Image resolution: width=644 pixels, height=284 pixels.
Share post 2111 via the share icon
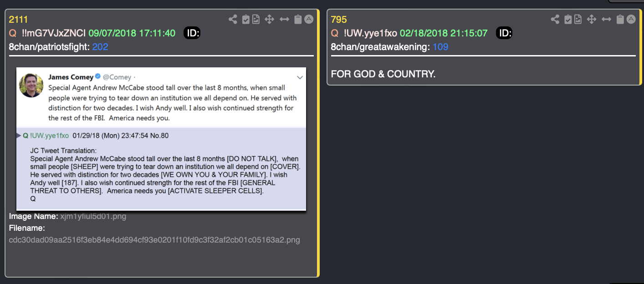tap(233, 19)
